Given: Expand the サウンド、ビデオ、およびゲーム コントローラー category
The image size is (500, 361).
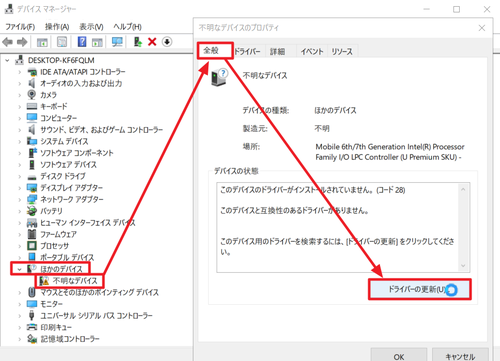Looking at the screenshot, I should [x=19, y=130].
